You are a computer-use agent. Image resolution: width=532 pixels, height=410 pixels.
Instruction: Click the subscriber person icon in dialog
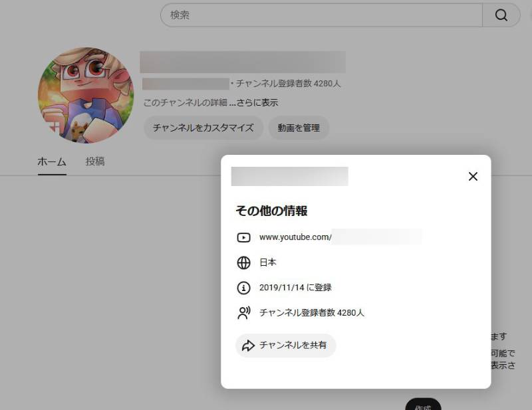(x=243, y=313)
